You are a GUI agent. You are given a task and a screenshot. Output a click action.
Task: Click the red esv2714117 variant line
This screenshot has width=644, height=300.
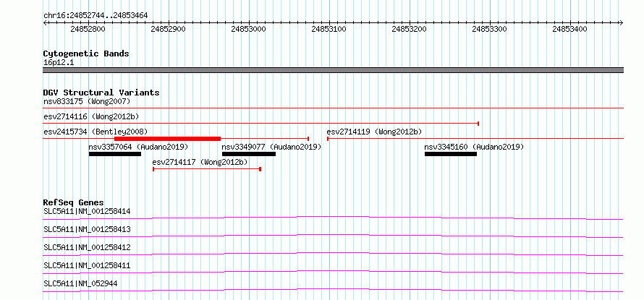[207, 169]
